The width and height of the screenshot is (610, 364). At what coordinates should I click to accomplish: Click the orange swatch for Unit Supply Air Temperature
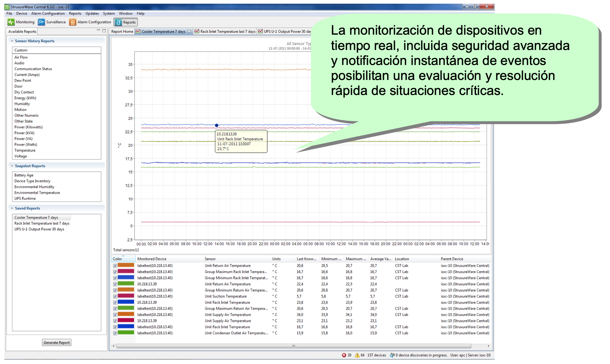pyautogui.click(x=126, y=314)
